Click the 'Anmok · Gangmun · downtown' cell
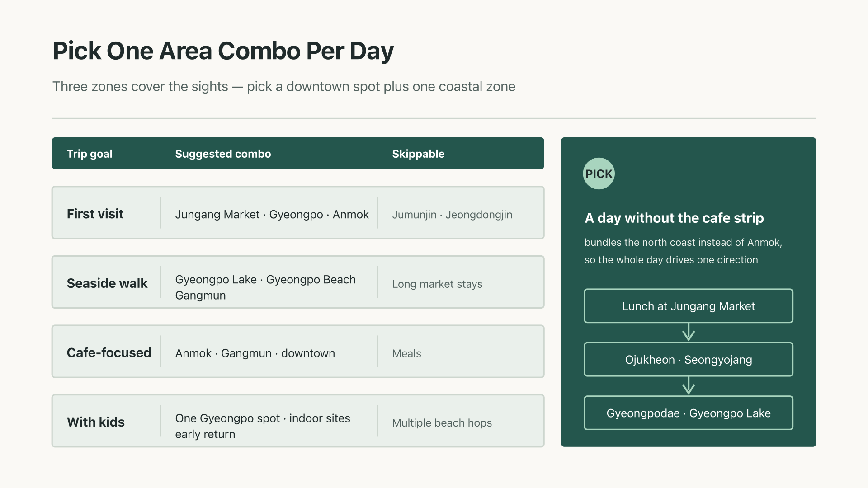Image resolution: width=868 pixels, height=488 pixels. tap(255, 353)
